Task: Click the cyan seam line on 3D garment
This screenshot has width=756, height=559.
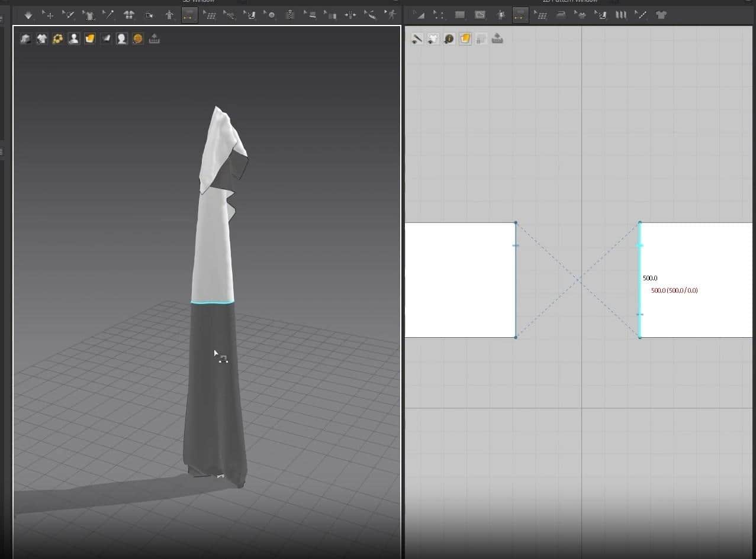Action: tap(213, 303)
